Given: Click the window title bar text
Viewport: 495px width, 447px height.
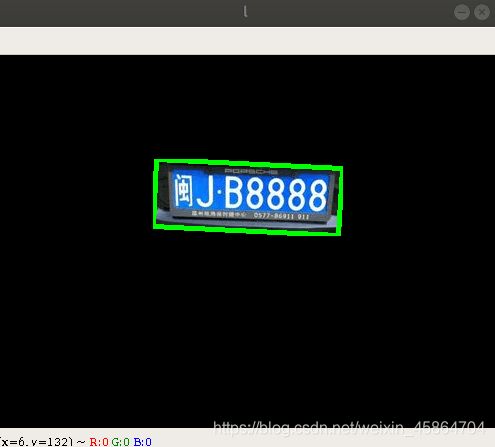Looking at the screenshot, I should click(x=245, y=12).
